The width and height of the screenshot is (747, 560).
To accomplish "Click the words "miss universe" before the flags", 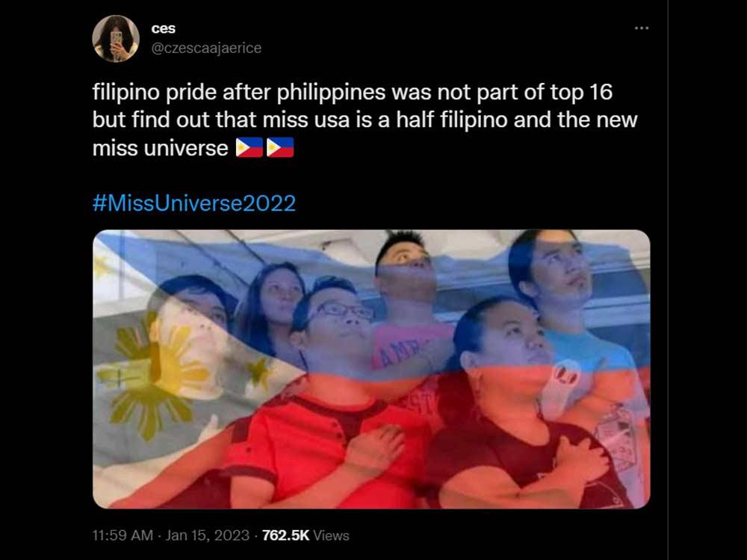I will coord(160,148).
